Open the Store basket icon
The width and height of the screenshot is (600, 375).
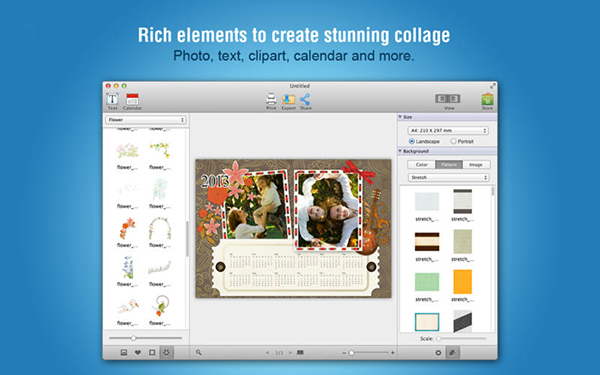[x=487, y=99]
